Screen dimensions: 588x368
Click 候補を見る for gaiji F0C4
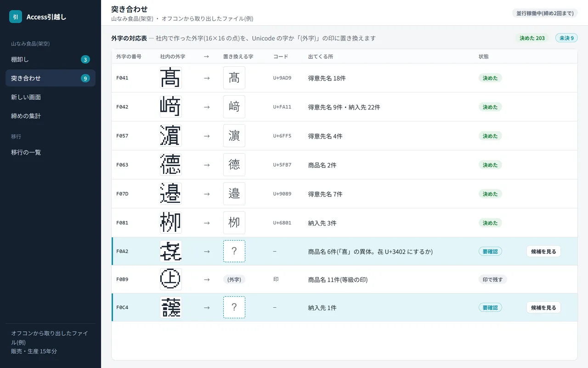point(543,308)
